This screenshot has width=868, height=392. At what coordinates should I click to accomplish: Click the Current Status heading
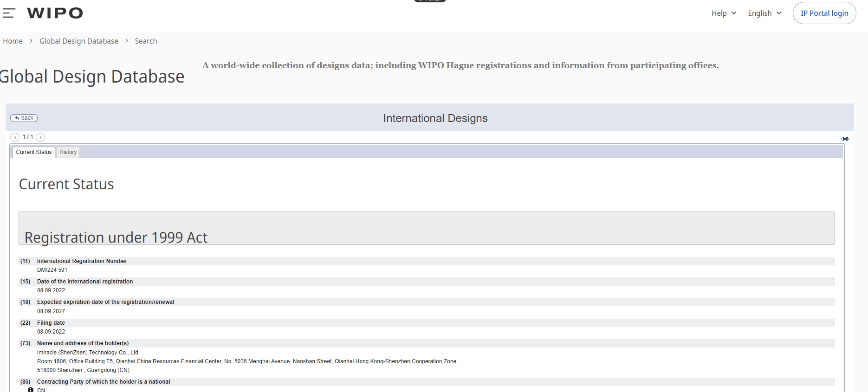coord(66,184)
